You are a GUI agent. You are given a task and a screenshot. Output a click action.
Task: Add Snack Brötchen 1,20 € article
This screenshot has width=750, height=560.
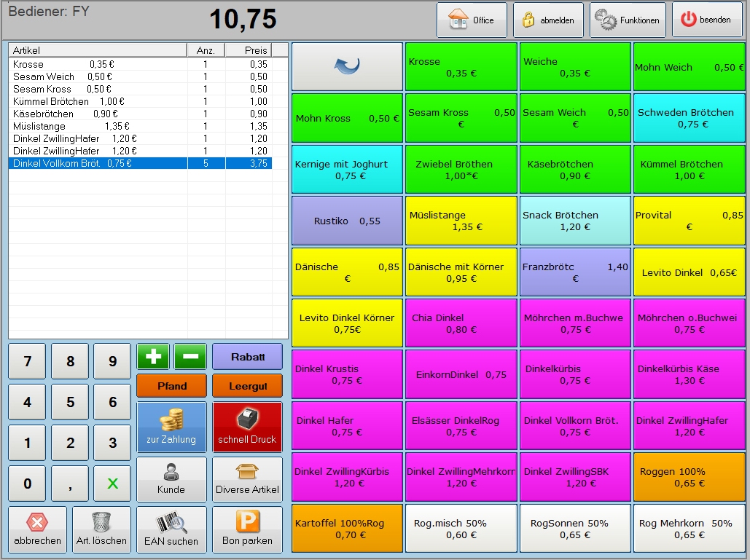click(575, 221)
